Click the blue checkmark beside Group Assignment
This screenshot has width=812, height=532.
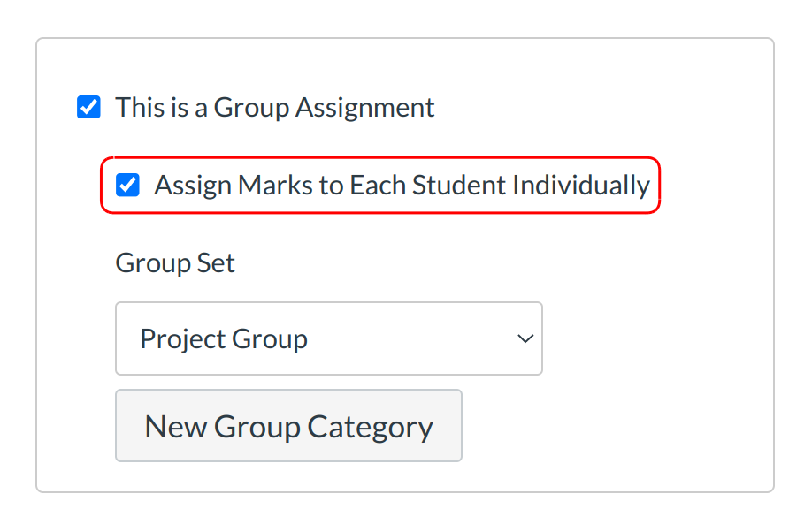tap(88, 108)
